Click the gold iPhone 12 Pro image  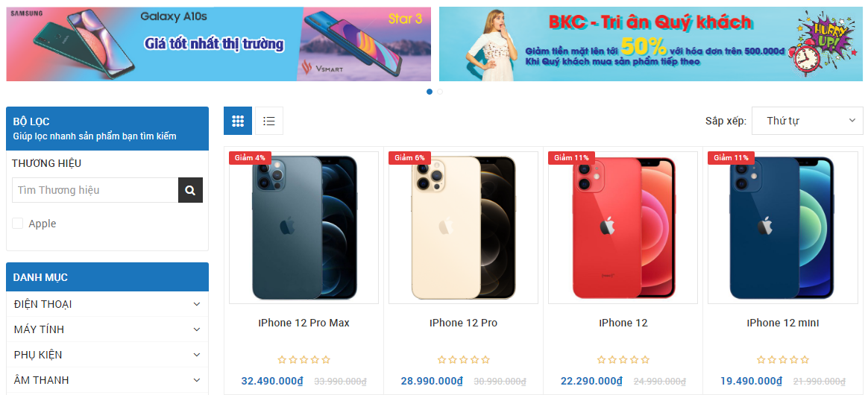pyautogui.click(x=463, y=228)
